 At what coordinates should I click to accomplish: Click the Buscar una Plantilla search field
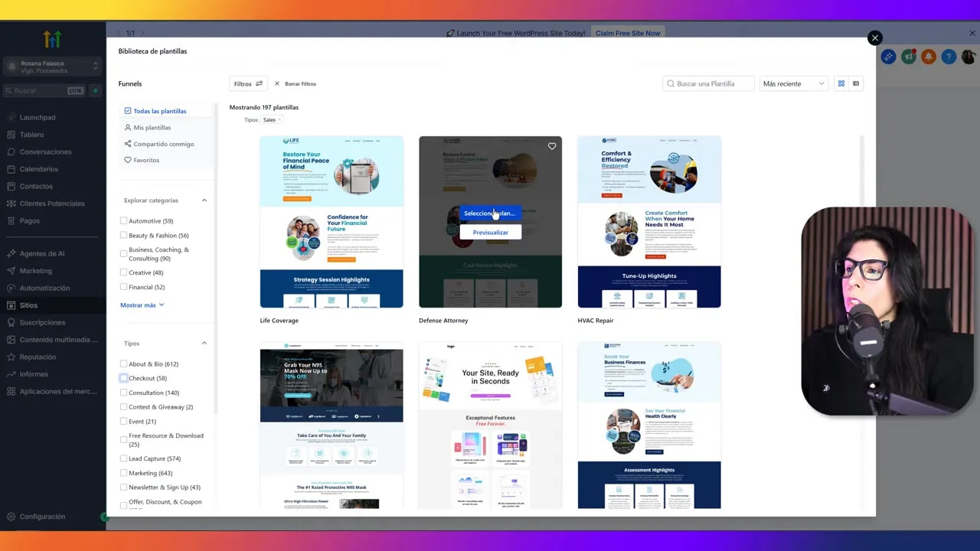coord(708,83)
